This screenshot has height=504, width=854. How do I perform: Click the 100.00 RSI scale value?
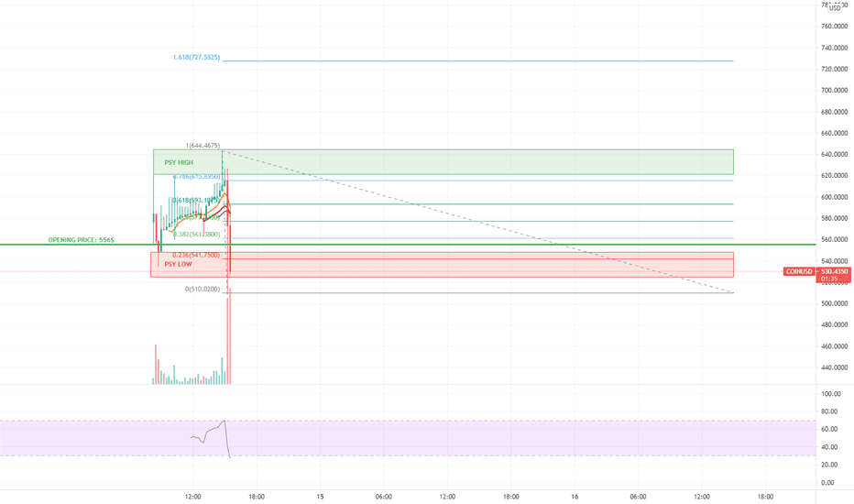[x=830, y=394]
